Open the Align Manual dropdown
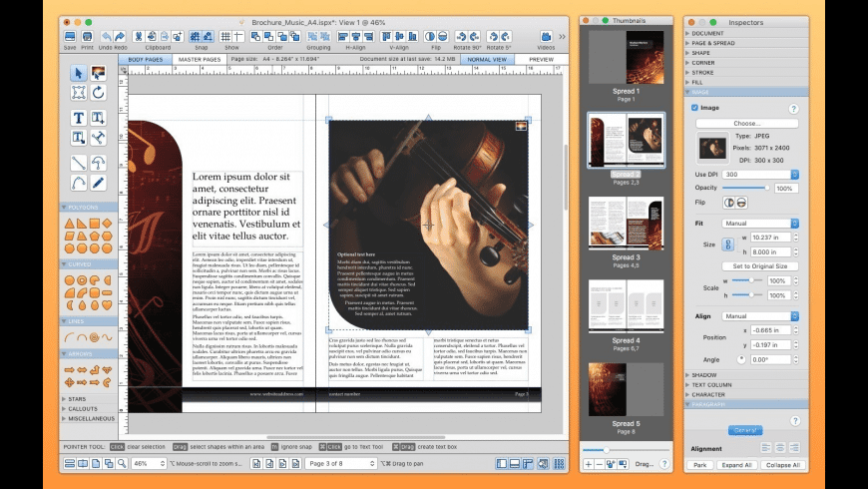 pyautogui.click(x=760, y=316)
